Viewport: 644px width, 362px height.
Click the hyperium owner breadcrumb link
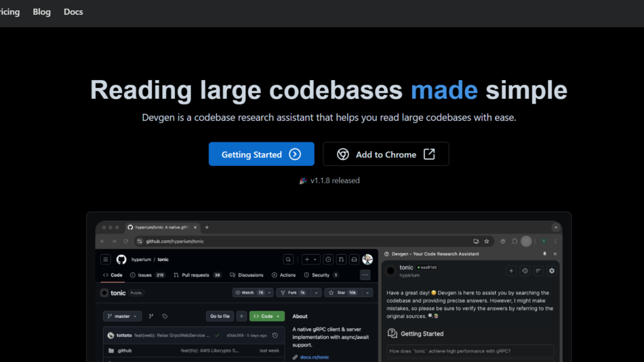(x=141, y=259)
